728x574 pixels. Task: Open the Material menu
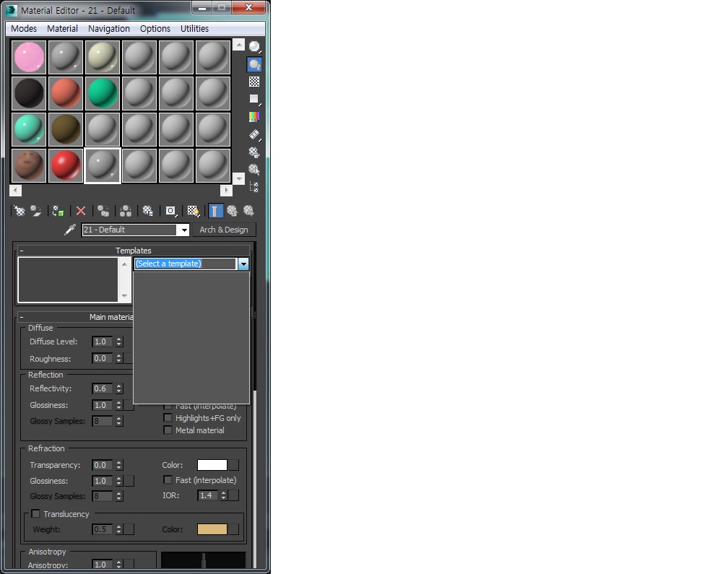point(62,28)
